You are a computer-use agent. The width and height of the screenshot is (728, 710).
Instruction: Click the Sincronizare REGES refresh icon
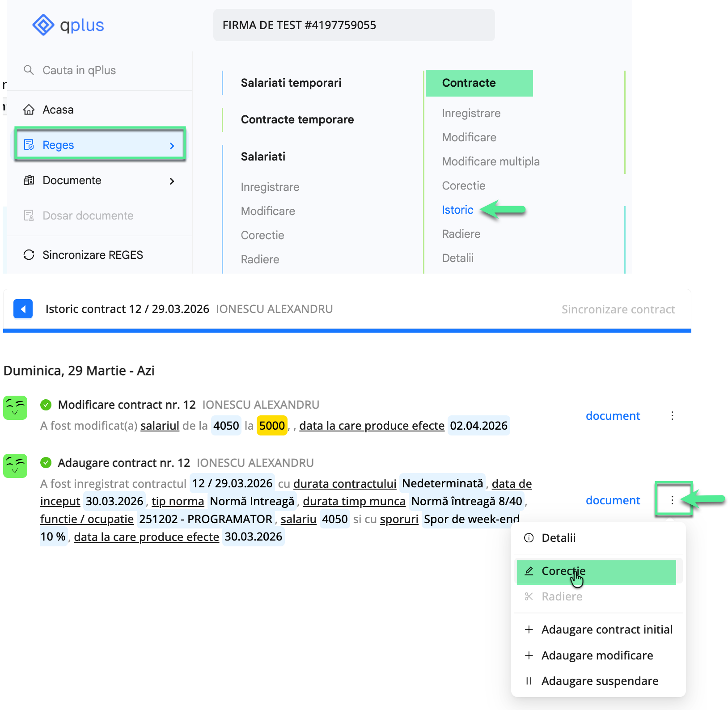pos(29,254)
